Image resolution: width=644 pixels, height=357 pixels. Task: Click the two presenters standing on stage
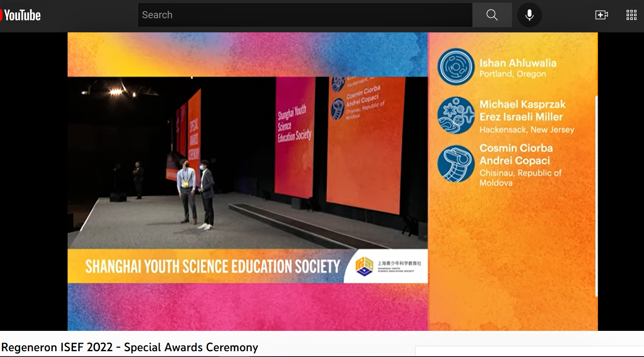click(196, 193)
